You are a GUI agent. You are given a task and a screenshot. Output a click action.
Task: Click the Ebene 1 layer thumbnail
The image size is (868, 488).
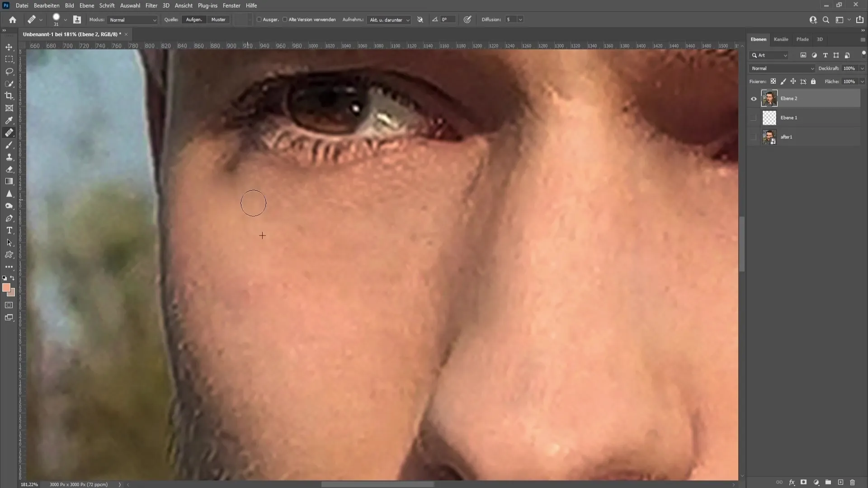769,117
